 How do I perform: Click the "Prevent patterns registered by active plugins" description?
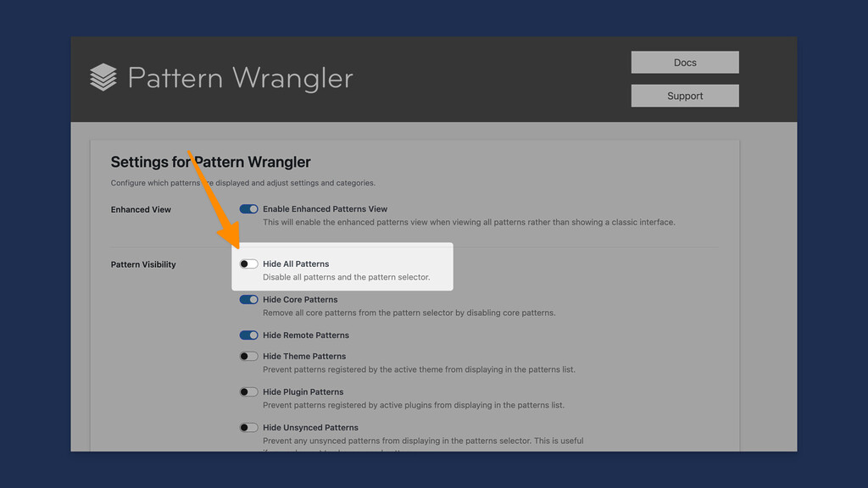414,405
